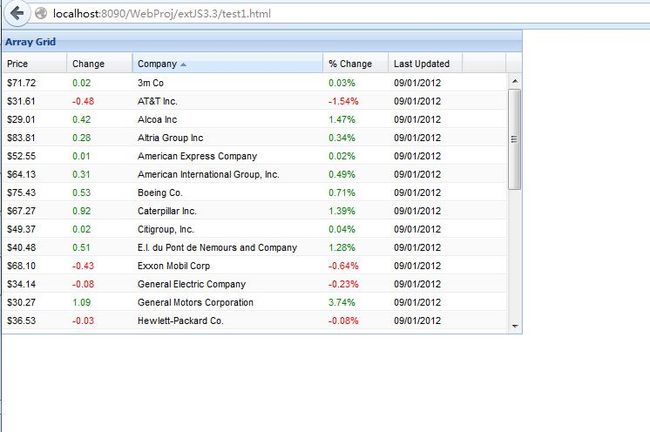This screenshot has height=432, width=650.
Task: Click the $36.53 price cell
Action: point(22,320)
